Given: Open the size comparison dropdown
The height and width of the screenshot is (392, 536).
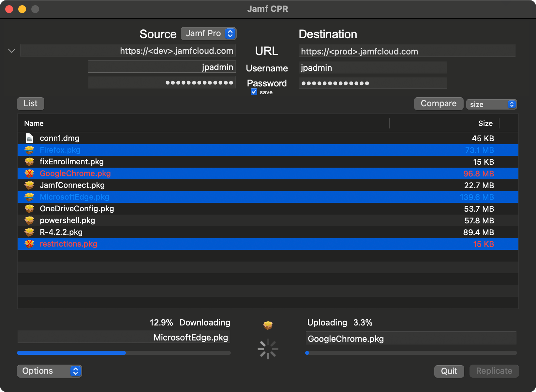Looking at the screenshot, I should pyautogui.click(x=491, y=104).
